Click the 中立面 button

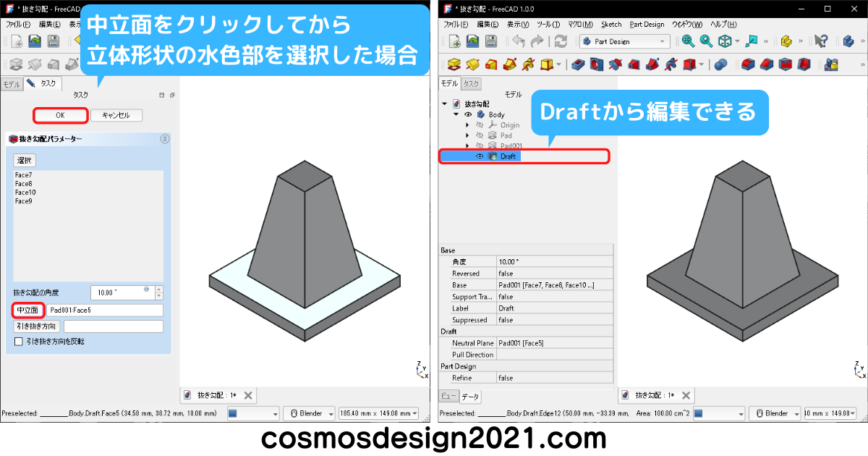point(28,310)
